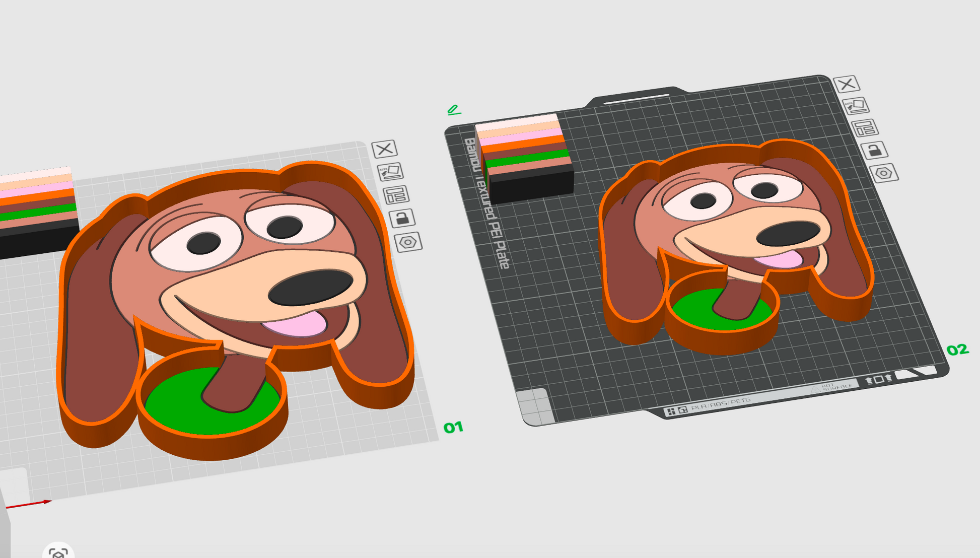Viewport: 980px width, 558px height.
Task: Click the green 02 plate number
Action: (x=957, y=350)
